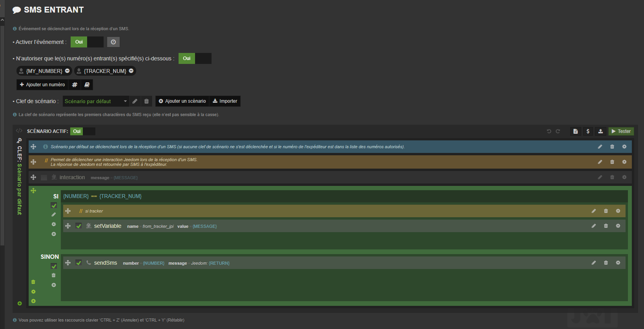This screenshot has height=329, width=644.
Task: Delete the selected scenario key trash icon
Action: (x=146, y=101)
